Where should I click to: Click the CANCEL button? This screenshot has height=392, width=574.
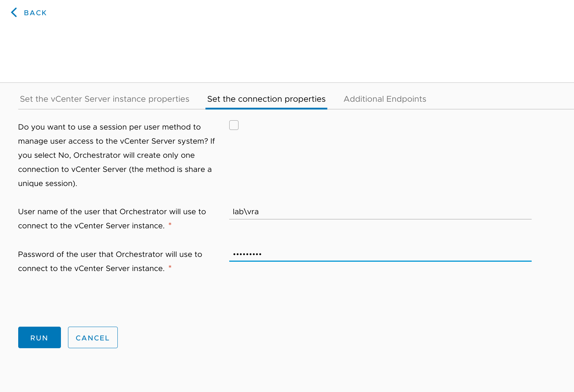tap(93, 337)
